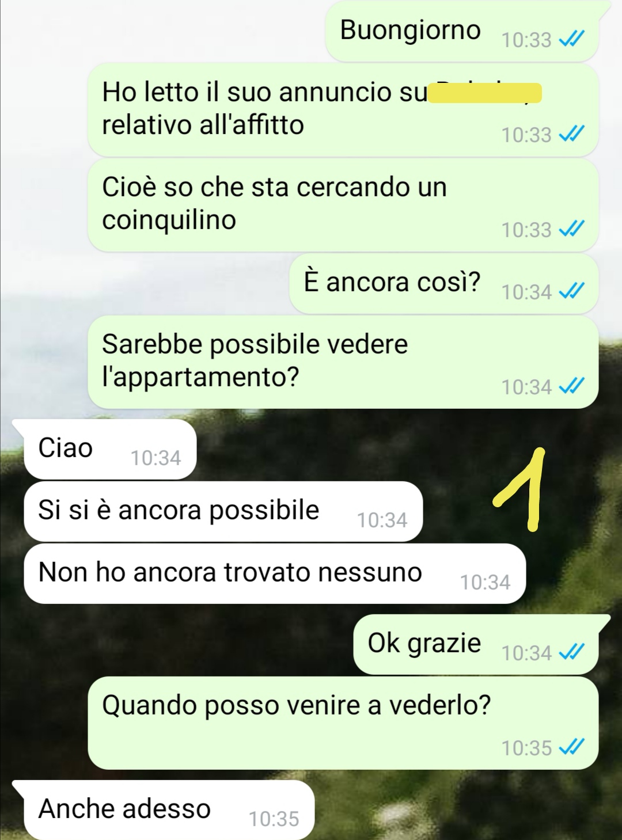Select 'Sarebbe possibile vedere l'appartamento?' bubble

pos(343,362)
